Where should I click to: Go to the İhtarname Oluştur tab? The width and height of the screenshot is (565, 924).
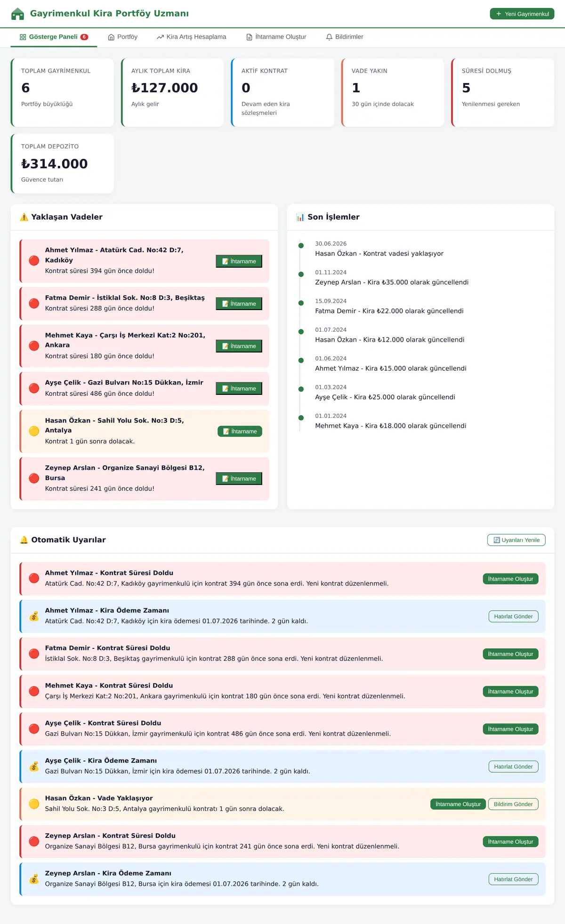click(276, 37)
